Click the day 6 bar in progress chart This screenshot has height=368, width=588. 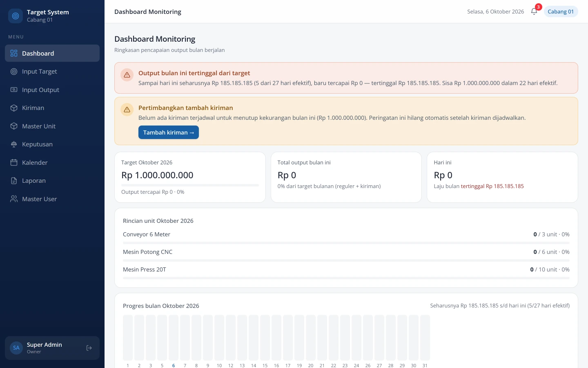[x=174, y=338]
